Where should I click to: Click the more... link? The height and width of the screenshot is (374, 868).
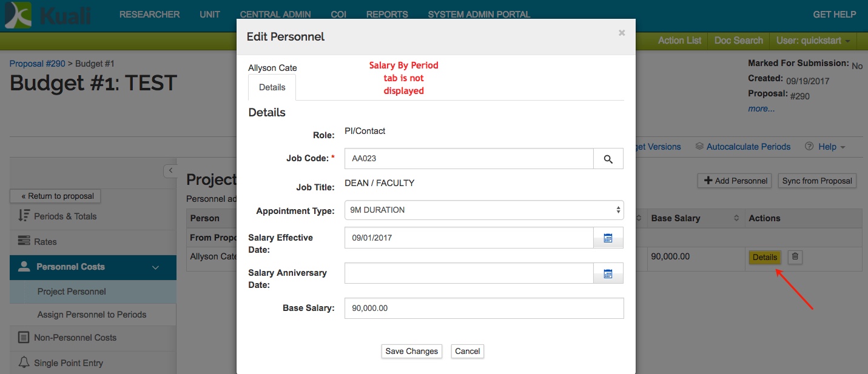[x=761, y=109]
